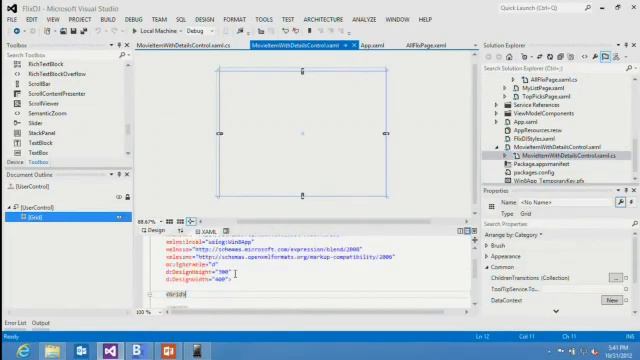Image resolution: width=640 pixels, height=360 pixels.
Task: Click the View Code icon in Solution Explorer
Action: 584,57
